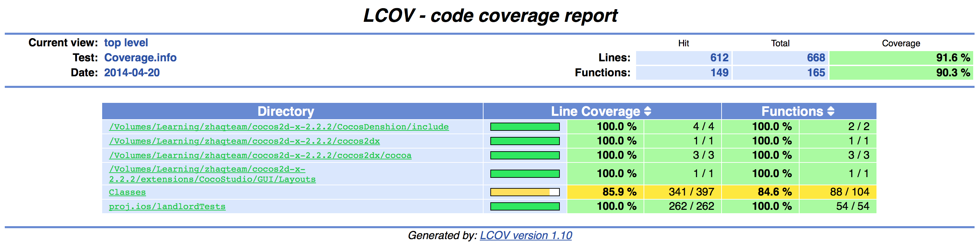Click the lines coverage '91.6 %' cell
This screenshot has height=250, width=980.
(901, 58)
